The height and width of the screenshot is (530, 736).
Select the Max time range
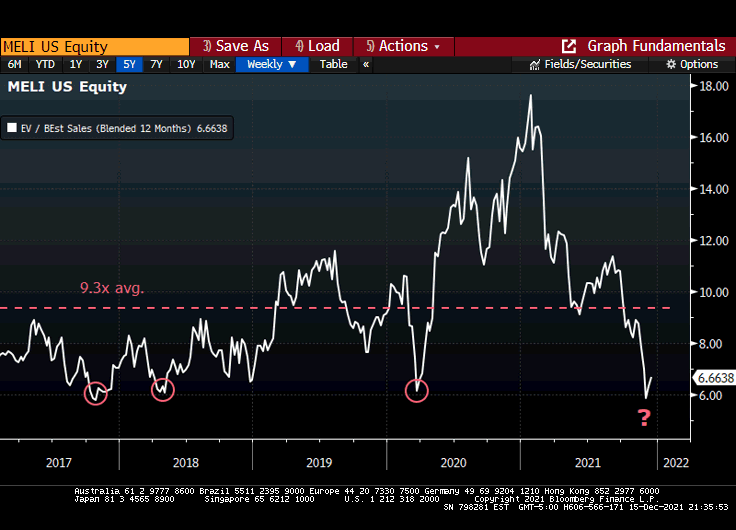pyautogui.click(x=219, y=64)
